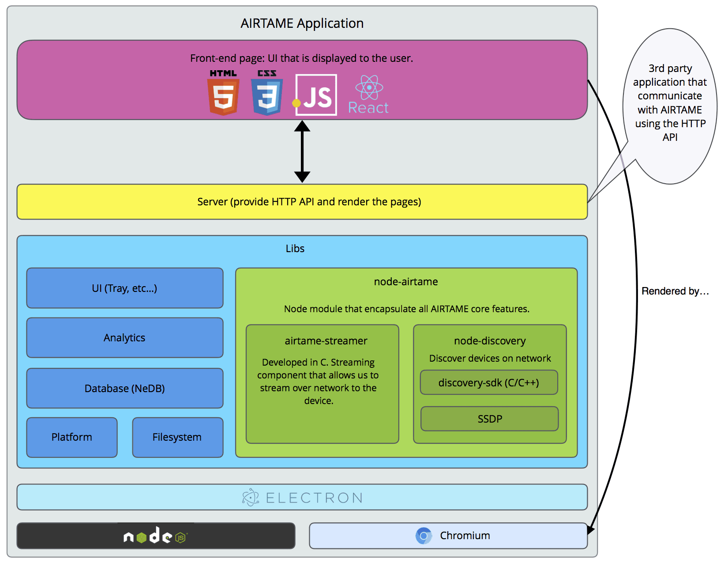
Task: Click the Electron atom logo icon
Action: pyautogui.click(x=251, y=497)
